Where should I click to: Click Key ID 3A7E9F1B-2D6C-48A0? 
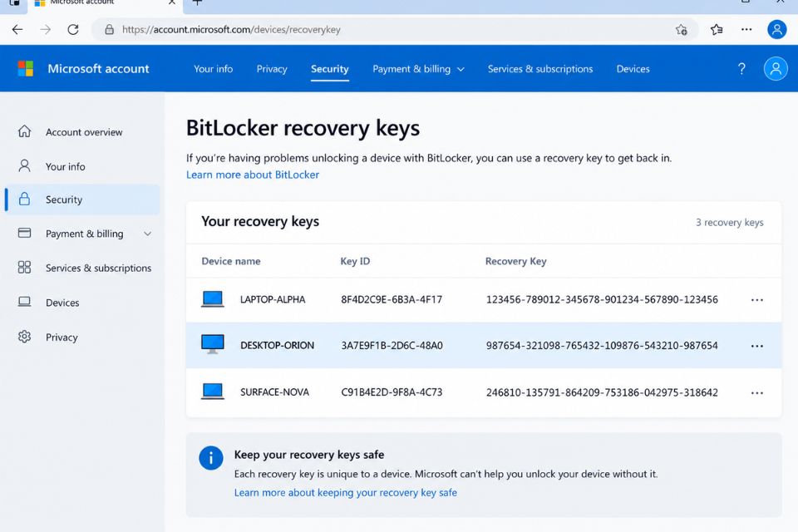[x=392, y=345]
